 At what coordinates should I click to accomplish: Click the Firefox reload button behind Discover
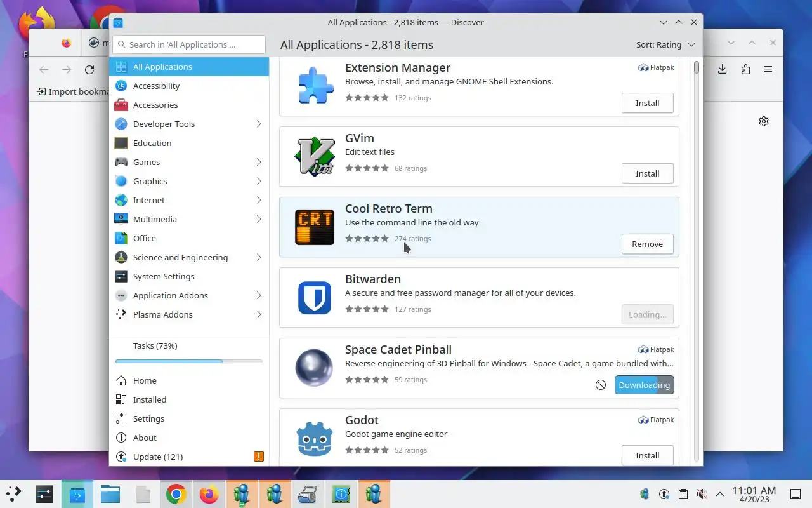tap(89, 70)
